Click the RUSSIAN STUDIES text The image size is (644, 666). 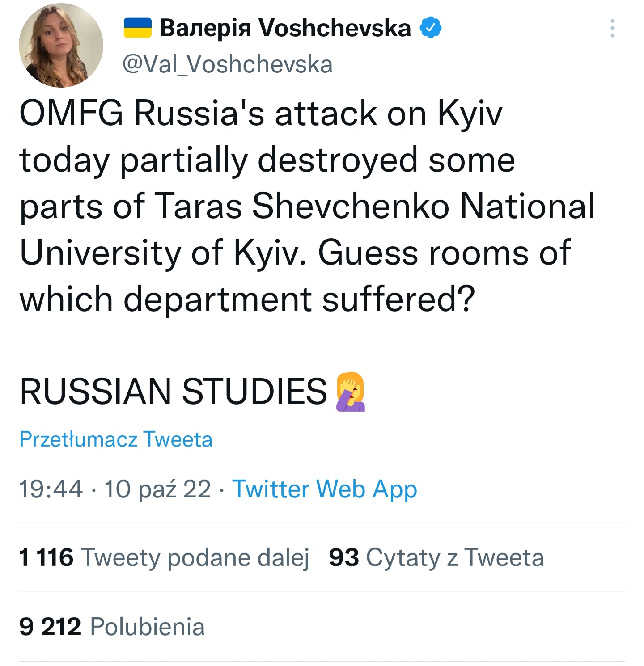pyautogui.click(x=174, y=392)
